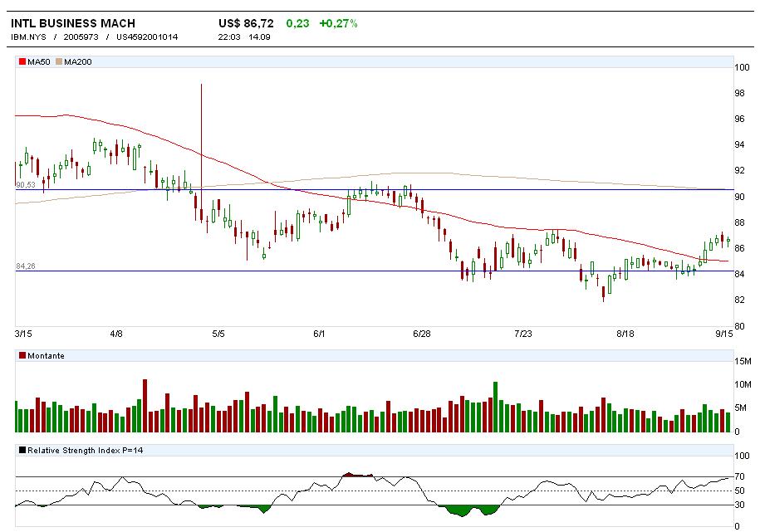The image size is (760, 532).
Task: Click the +0,27% percentage change
Action: [338, 23]
